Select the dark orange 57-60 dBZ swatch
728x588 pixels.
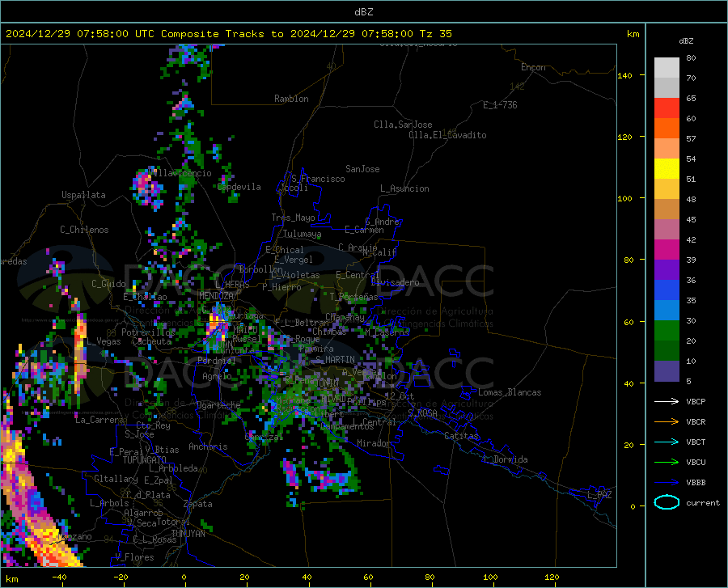coord(667,129)
